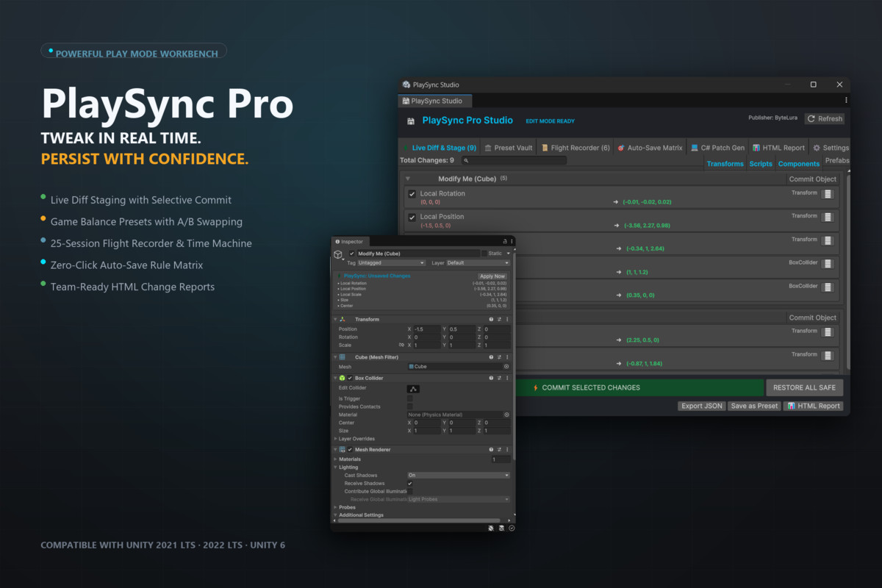Switch to the Preset Vault tab
Viewport: 882px width, 588px height.
click(509, 148)
